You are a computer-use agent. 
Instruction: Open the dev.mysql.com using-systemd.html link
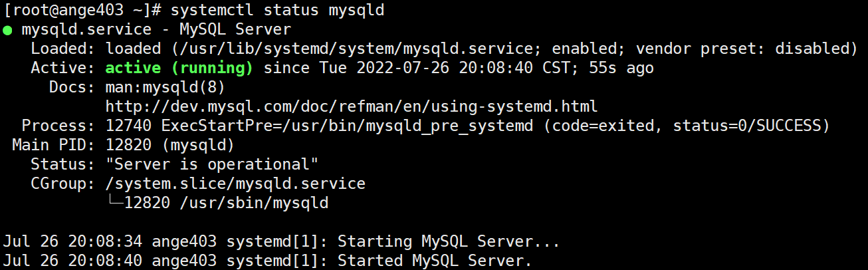tap(352, 106)
